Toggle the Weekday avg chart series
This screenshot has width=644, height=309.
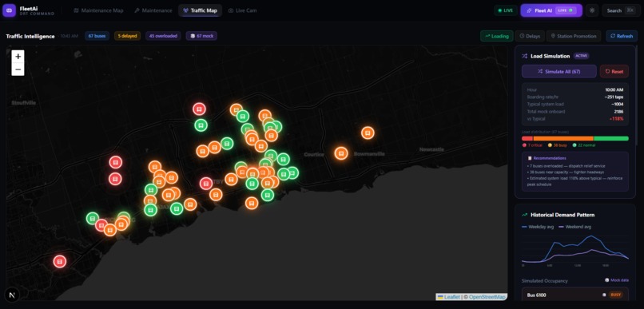click(x=539, y=227)
